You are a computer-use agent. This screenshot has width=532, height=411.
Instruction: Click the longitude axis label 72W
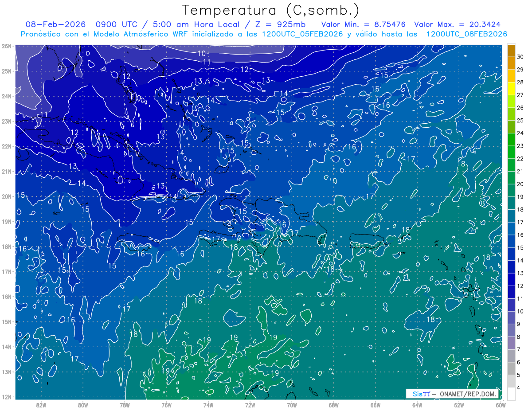point(250,405)
